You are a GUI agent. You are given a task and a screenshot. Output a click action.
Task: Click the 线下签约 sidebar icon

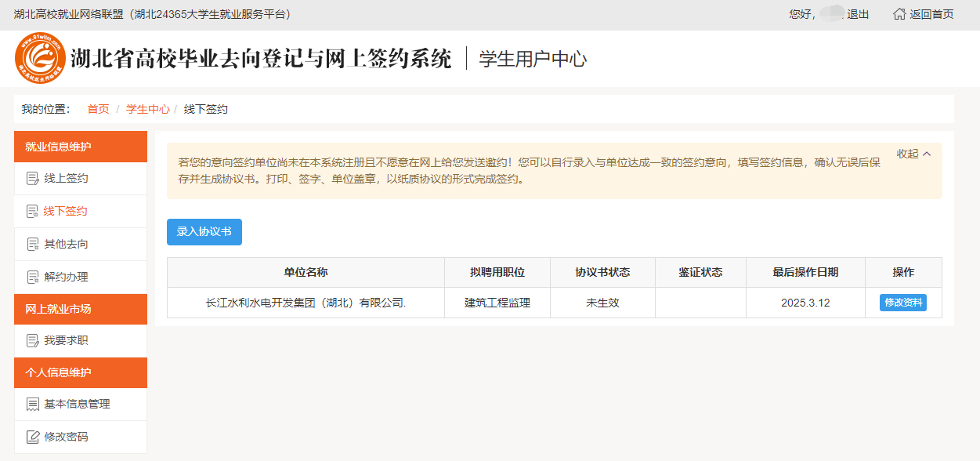pos(33,212)
